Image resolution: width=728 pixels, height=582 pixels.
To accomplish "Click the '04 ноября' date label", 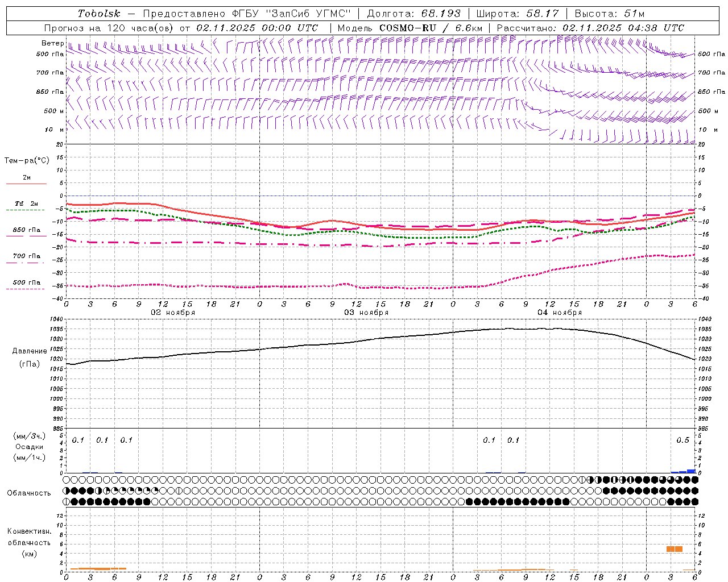I will click(560, 313).
